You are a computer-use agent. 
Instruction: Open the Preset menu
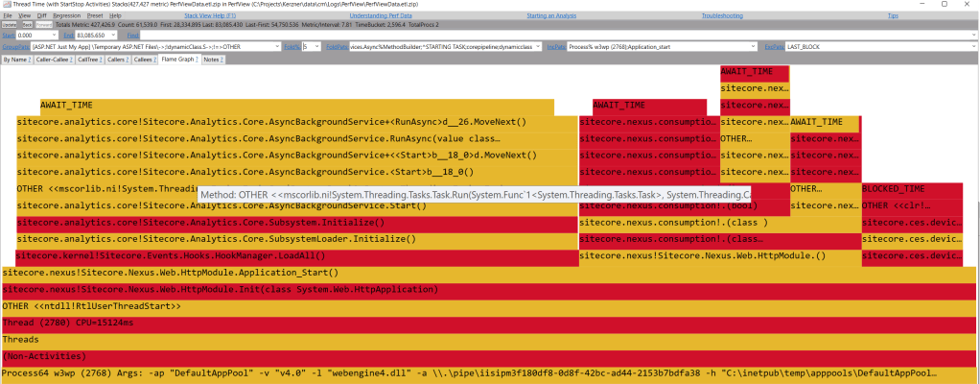coord(95,16)
